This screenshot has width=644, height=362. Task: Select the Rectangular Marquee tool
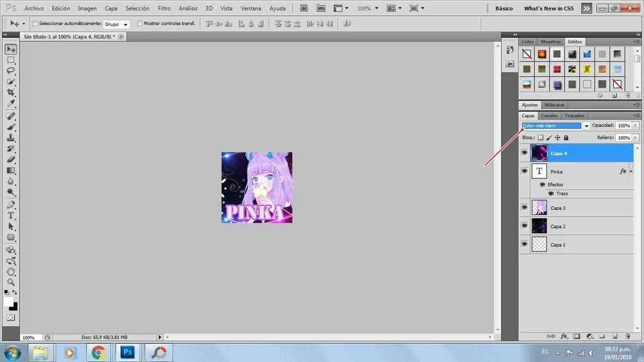11,60
